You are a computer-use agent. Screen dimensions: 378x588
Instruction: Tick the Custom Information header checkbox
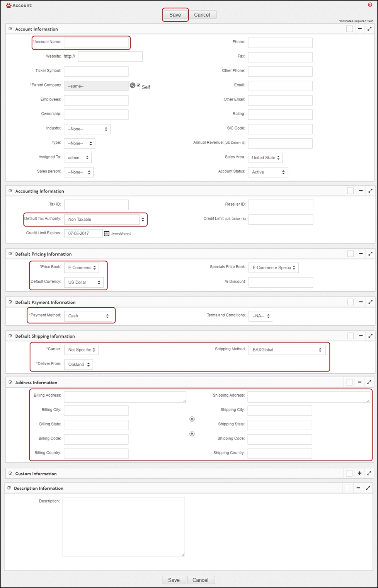(x=349, y=473)
